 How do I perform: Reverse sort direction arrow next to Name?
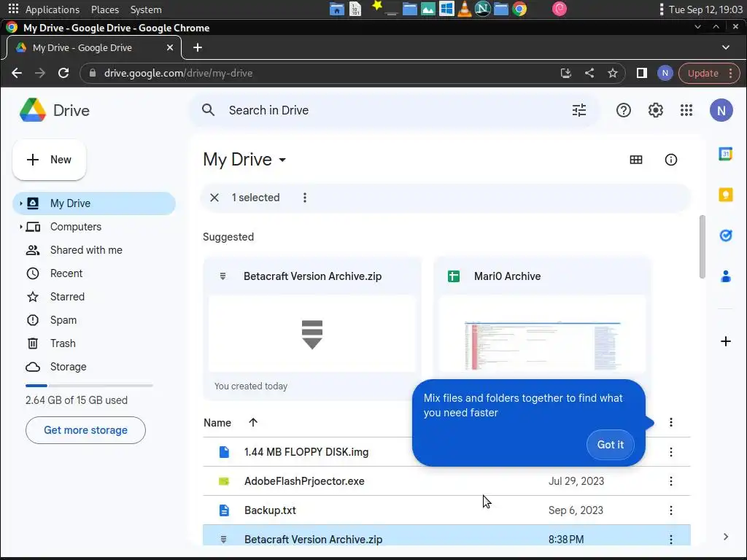click(253, 422)
